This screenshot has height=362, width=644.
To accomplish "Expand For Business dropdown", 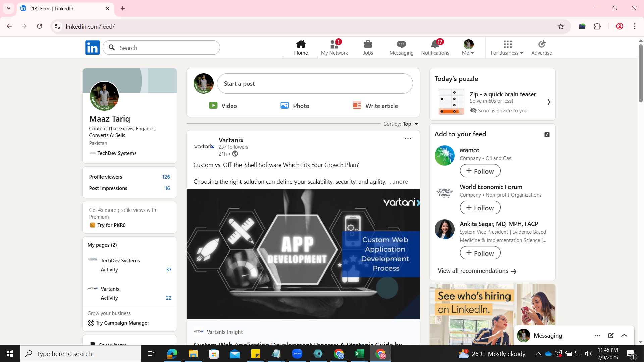I will [x=507, y=47].
